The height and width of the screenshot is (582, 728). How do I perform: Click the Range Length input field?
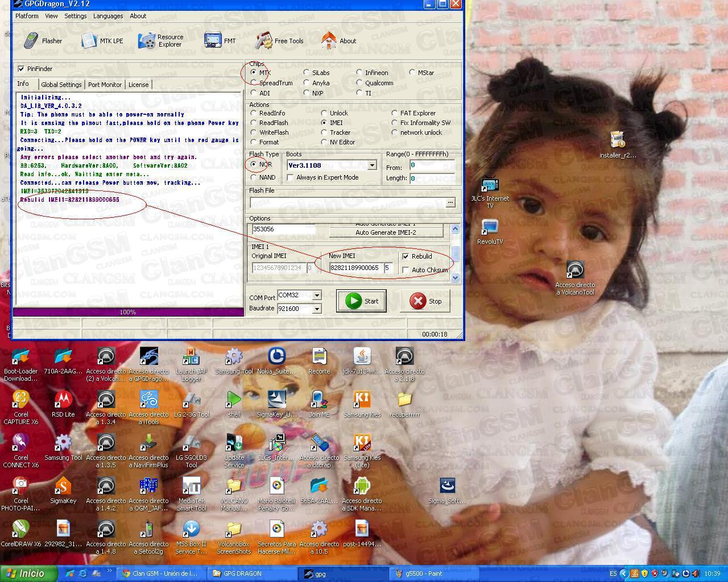432,178
